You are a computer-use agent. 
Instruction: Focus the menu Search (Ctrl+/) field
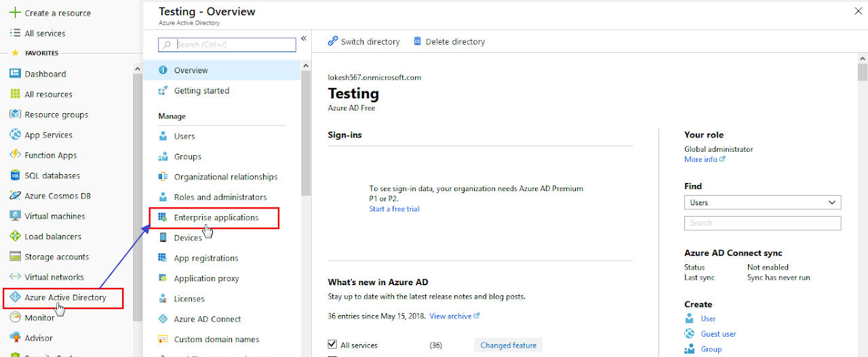(227, 45)
